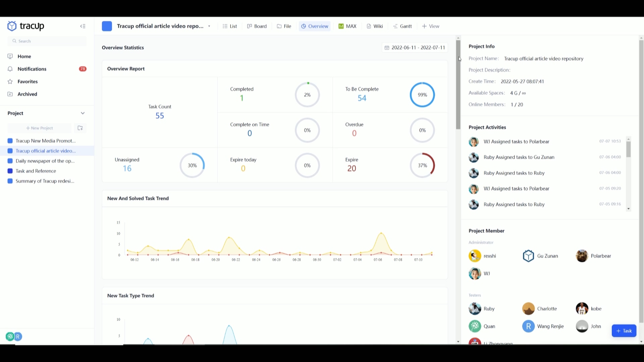Click Polarbear's member avatar
The height and width of the screenshot is (362, 644).
[x=582, y=256]
